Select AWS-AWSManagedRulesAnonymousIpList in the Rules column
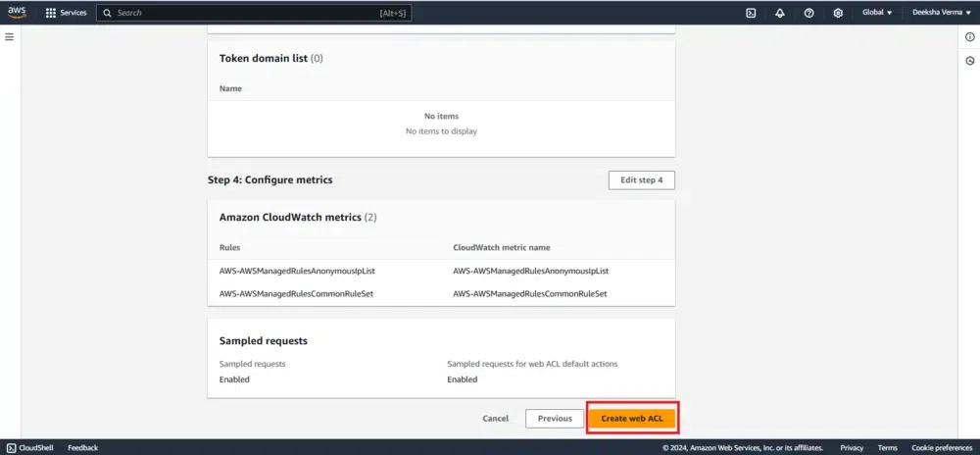 297,272
